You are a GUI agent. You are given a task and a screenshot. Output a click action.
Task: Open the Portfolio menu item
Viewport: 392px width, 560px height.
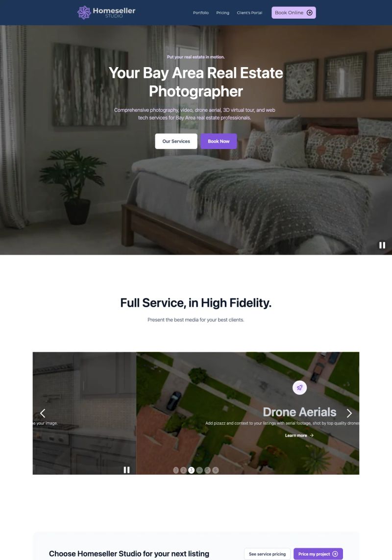(x=201, y=13)
